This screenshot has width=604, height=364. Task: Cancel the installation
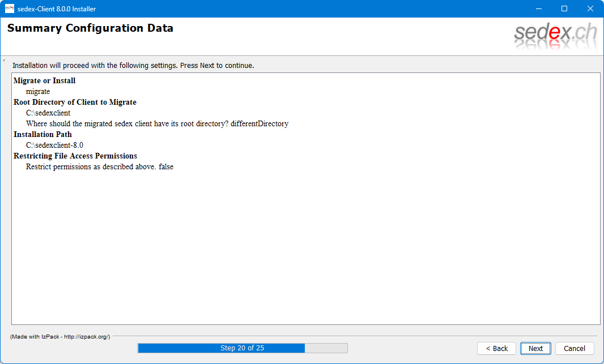pyautogui.click(x=574, y=348)
